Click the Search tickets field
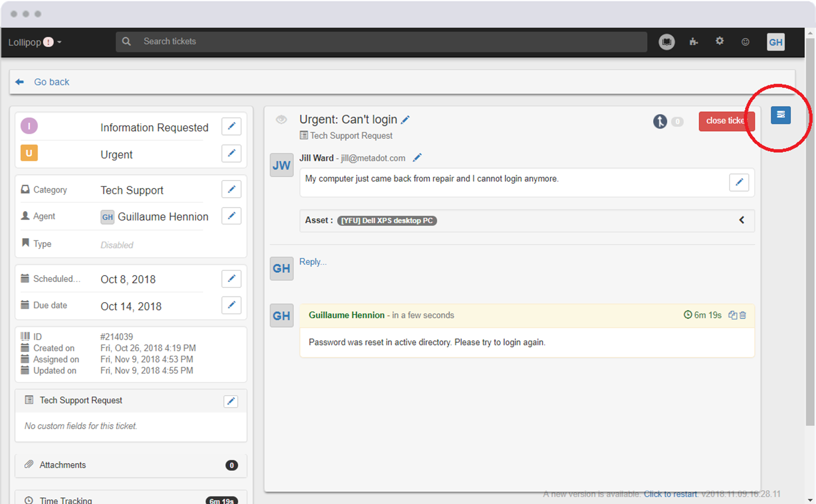Image resolution: width=816 pixels, height=504 pixels. 381,42
